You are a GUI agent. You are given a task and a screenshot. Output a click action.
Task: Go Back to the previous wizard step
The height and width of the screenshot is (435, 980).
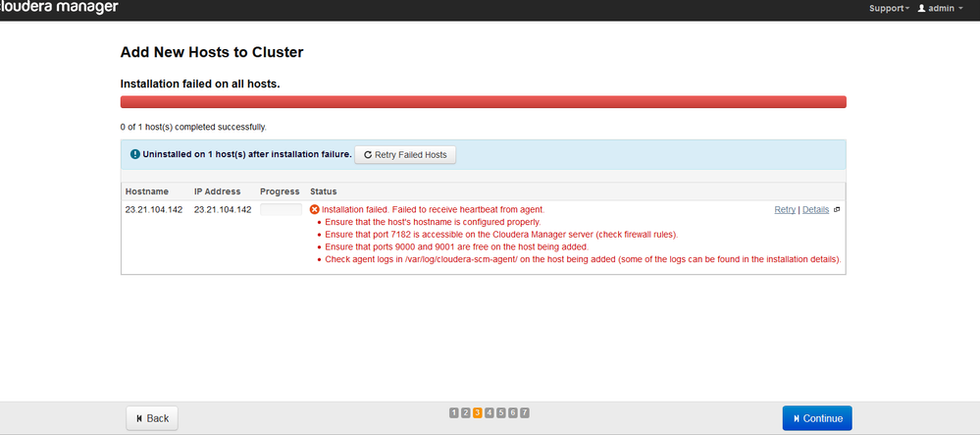152,418
